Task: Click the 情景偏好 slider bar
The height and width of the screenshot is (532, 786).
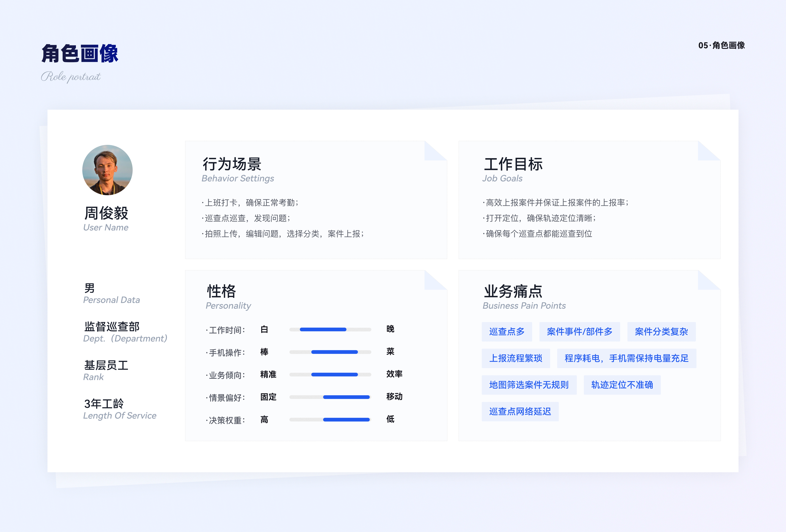Action: (x=330, y=397)
